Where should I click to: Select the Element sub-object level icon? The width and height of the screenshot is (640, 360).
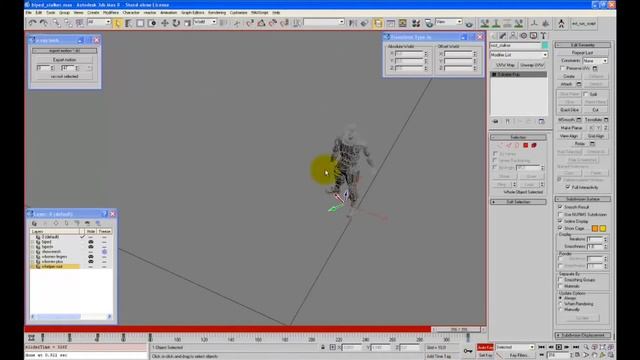(534, 145)
